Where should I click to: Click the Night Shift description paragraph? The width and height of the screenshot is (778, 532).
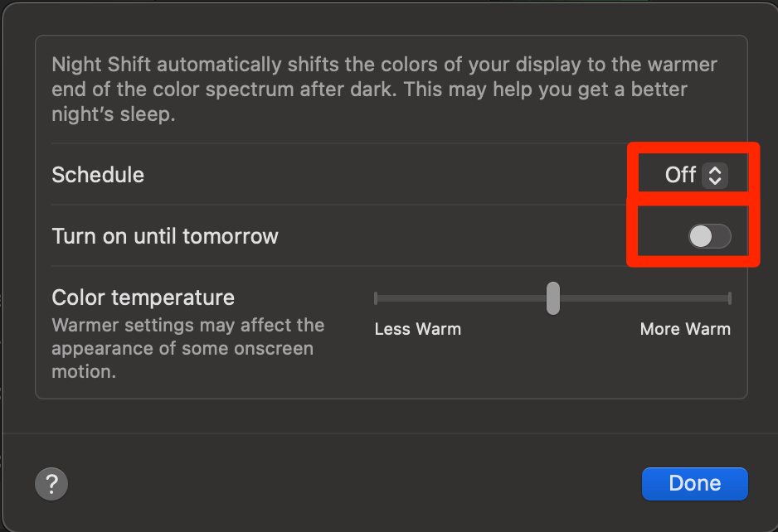[x=384, y=89]
